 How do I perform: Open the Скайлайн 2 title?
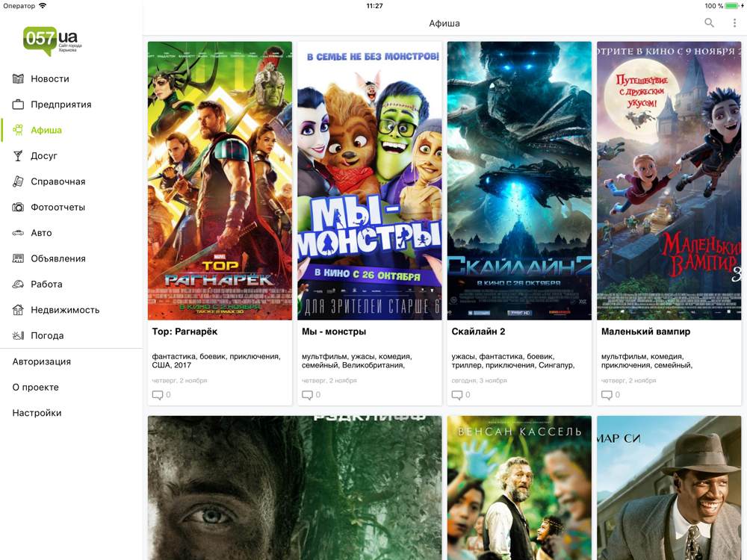coord(478,332)
